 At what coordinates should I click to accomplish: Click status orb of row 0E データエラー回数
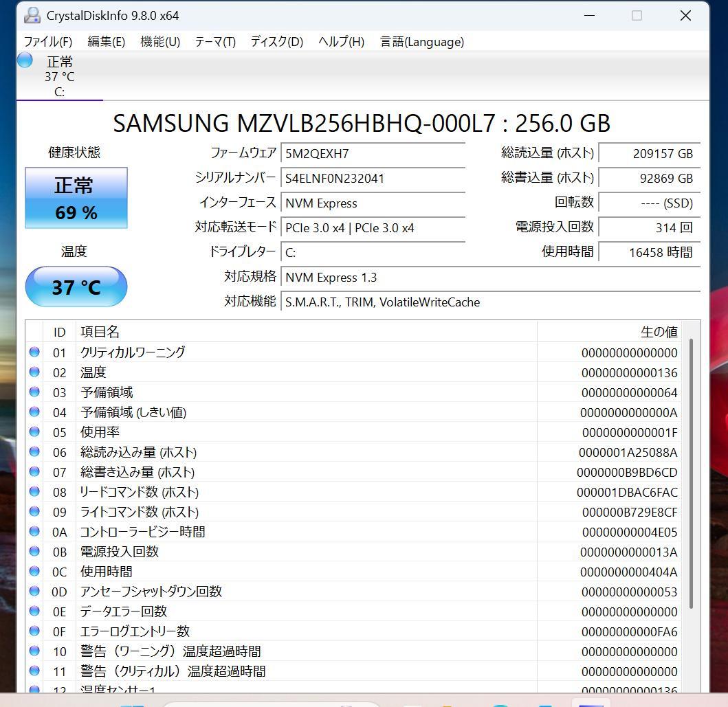(34, 611)
